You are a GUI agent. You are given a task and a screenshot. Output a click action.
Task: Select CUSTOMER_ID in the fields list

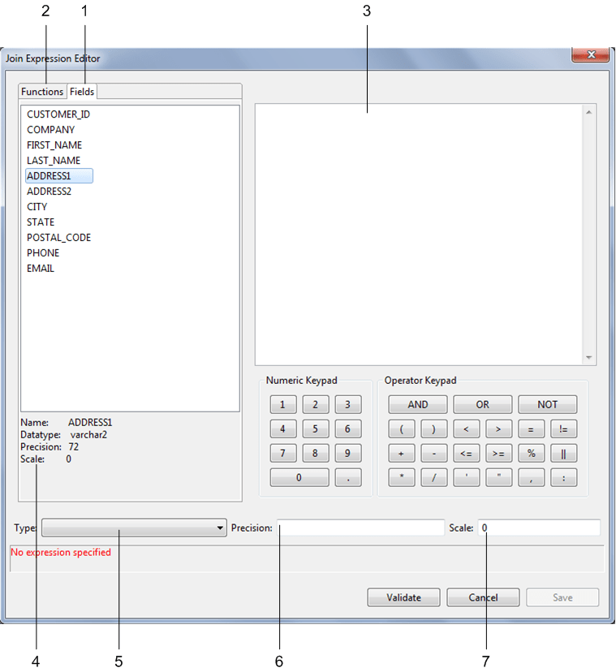58,114
